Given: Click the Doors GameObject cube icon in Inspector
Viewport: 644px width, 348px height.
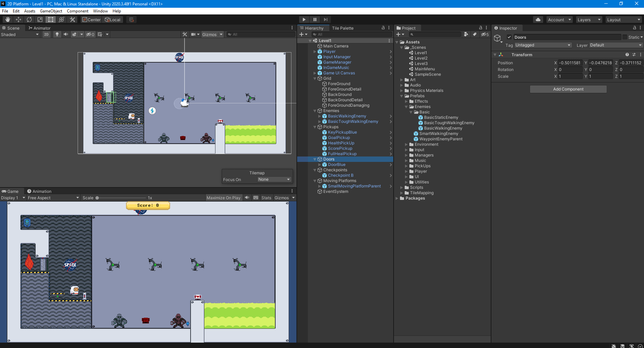Looking at the screenshot, I should coord(497,38).
